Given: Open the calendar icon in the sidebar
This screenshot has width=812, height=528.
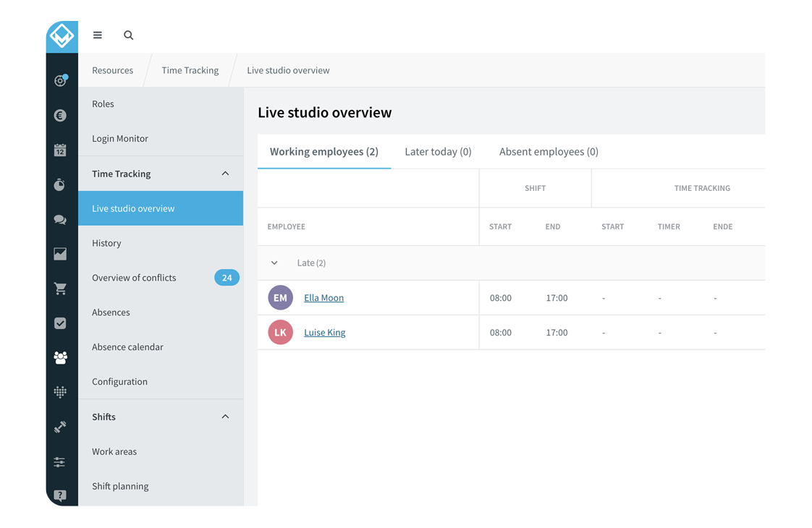Looking at the screenshot, I should (62, 150).
